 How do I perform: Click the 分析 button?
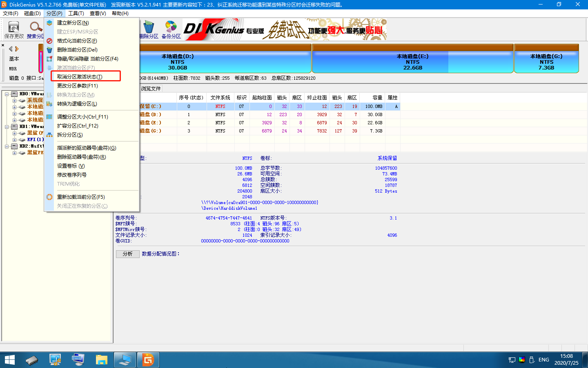pos(128,254)
